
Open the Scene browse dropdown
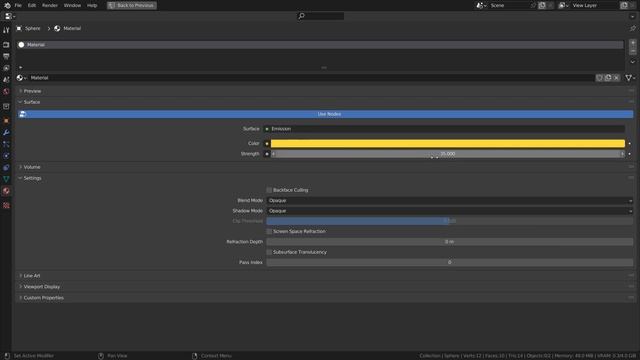(x=482, y=5)
